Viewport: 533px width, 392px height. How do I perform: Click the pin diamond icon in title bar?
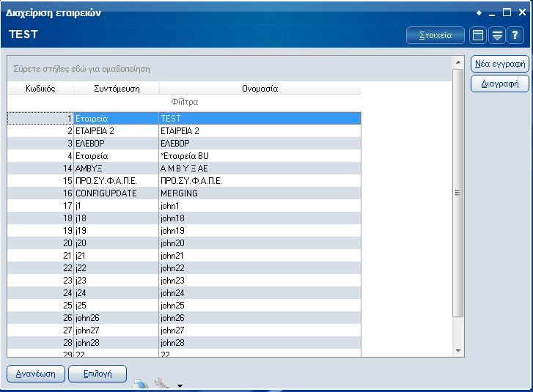(479, 13)
